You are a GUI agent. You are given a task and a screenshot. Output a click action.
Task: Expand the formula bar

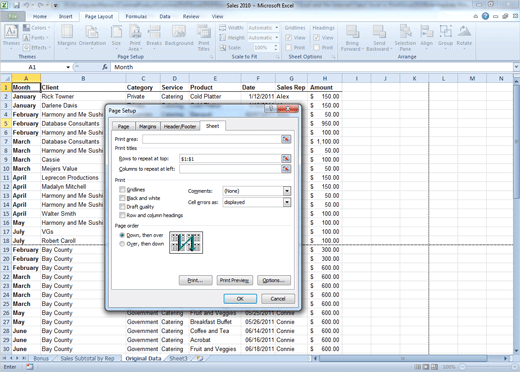point(516,67)
